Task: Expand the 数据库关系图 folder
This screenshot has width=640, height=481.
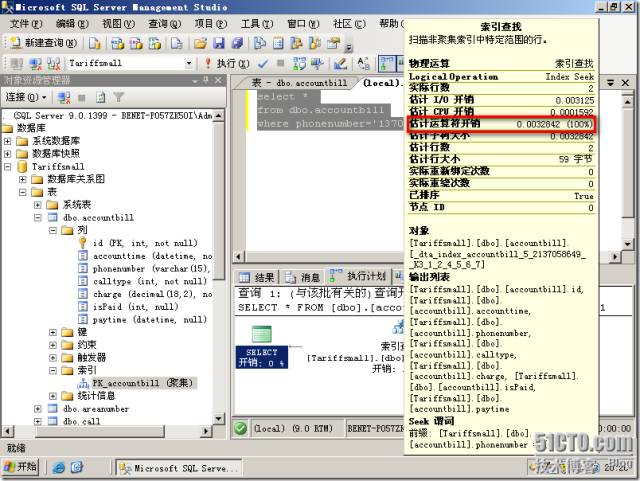Action: point(23,179)
